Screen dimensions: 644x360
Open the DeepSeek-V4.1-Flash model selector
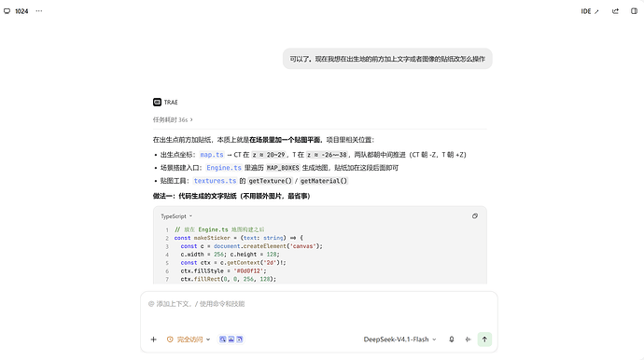pyautogui.click(x=399, y=339)
